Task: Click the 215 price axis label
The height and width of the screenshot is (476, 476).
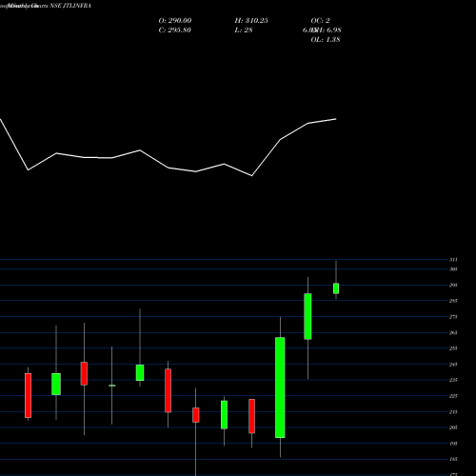Action: tap(453, 412)
